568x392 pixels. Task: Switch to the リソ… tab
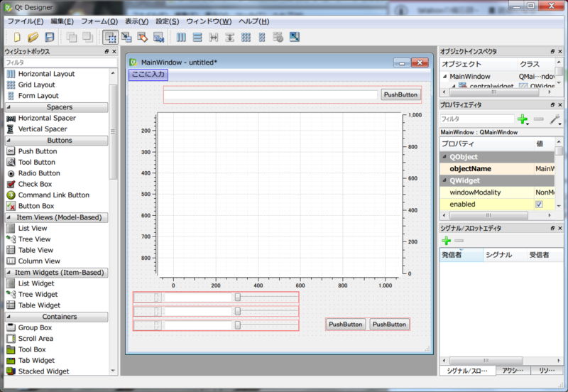click(x=547, y=370)
